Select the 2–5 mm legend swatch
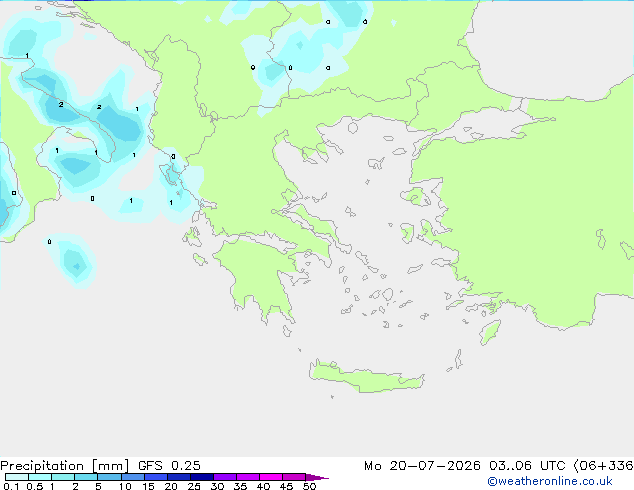The image size is (634, 490). 86,477
